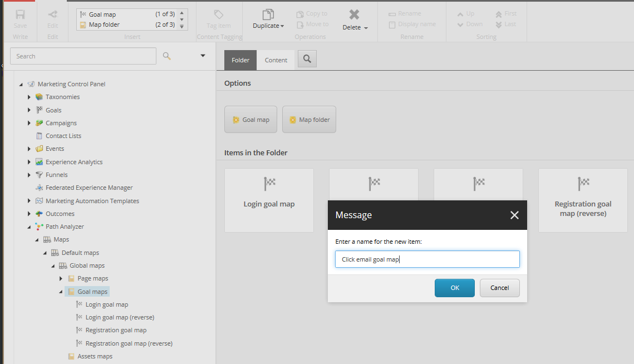
Task: Open the Login goal map tile
Action: pyautogui.click(x=269, y=200)
